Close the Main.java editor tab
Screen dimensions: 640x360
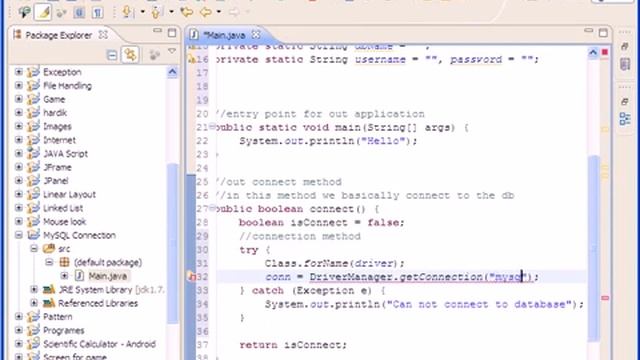point(256,35)
